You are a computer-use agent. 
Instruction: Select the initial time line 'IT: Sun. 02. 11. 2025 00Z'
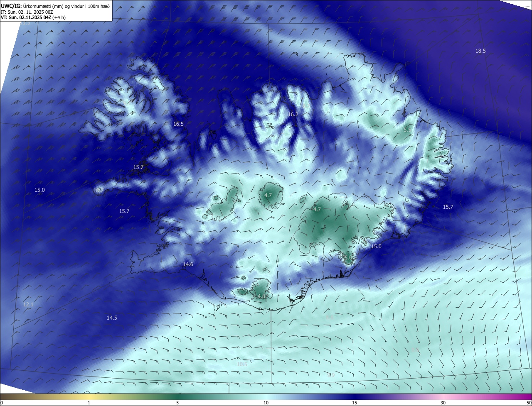pyautogui.click(x=27, y=12)
